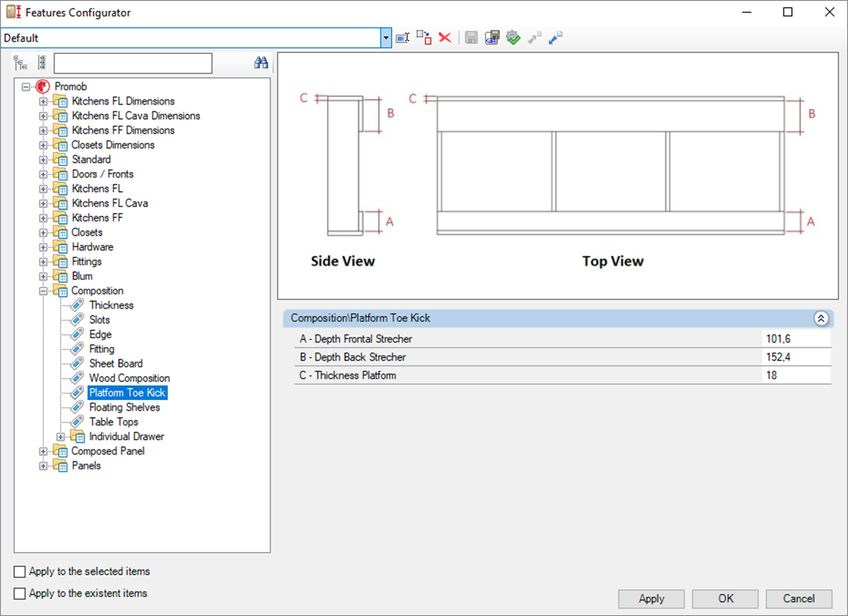Select Wood Composition in the tree
This screenshot has width=848, height=616.
pyautogui.click(x=129, y=378)
